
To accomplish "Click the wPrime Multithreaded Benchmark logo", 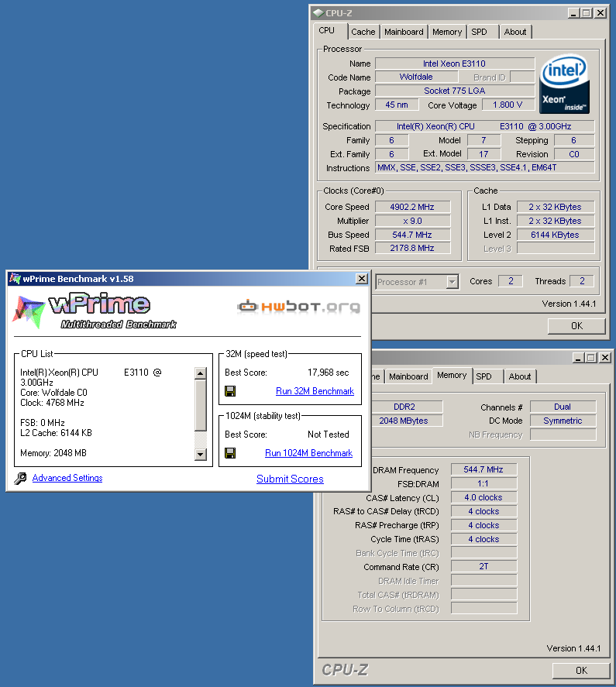I will click(x=95, y=311).
